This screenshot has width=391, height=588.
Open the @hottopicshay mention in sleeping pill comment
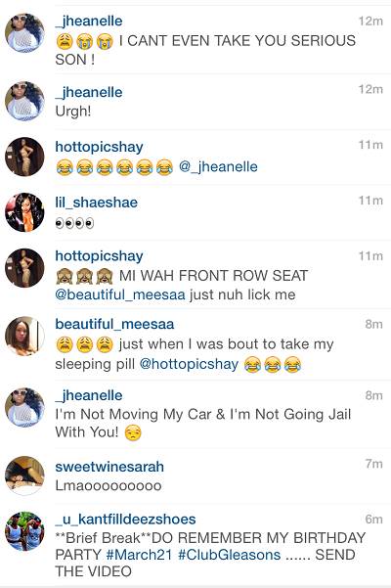pos(189,364)
